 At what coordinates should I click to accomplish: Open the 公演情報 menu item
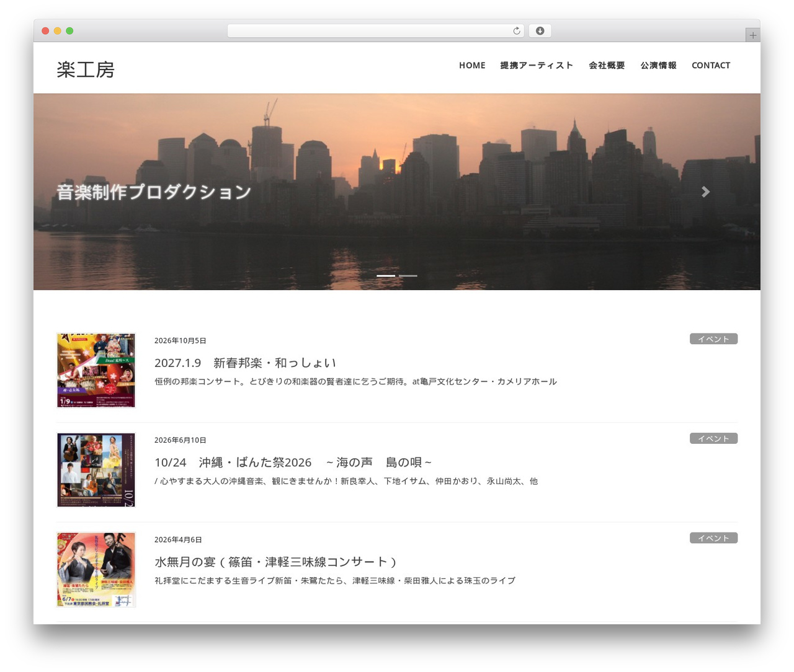coord(658,65)
